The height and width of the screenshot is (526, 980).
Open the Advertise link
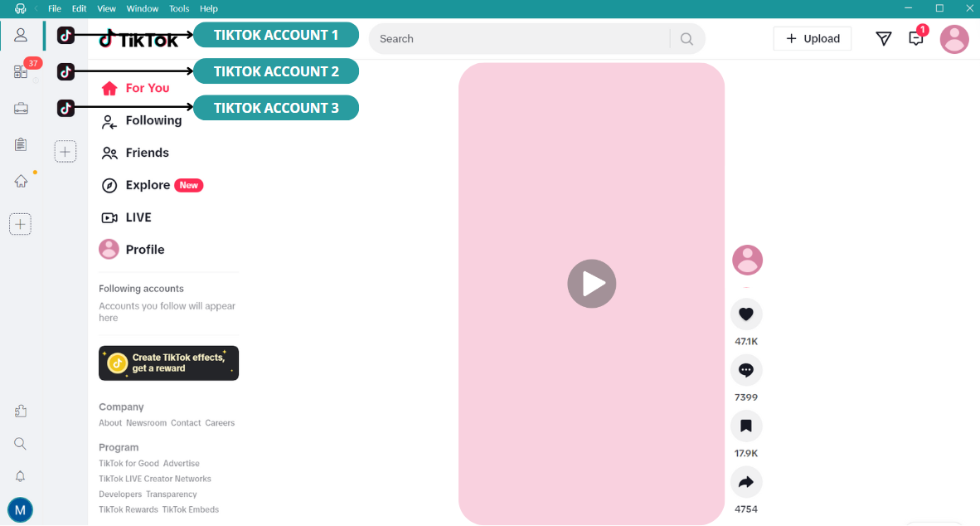point(182,464)
